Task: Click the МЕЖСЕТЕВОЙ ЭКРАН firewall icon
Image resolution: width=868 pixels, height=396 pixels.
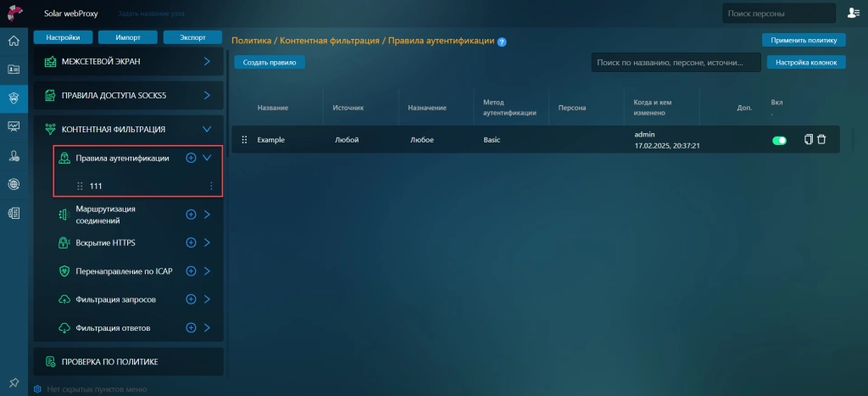Action: [x=51, y=61]
